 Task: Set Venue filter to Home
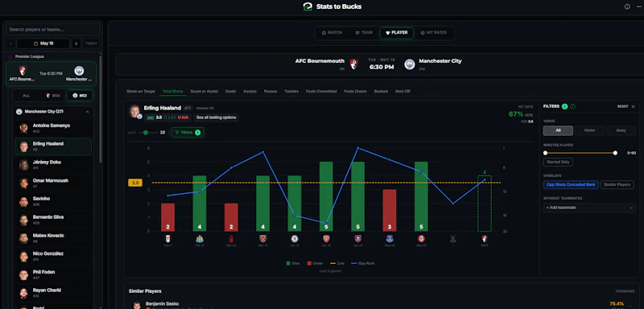pos(589,130)
